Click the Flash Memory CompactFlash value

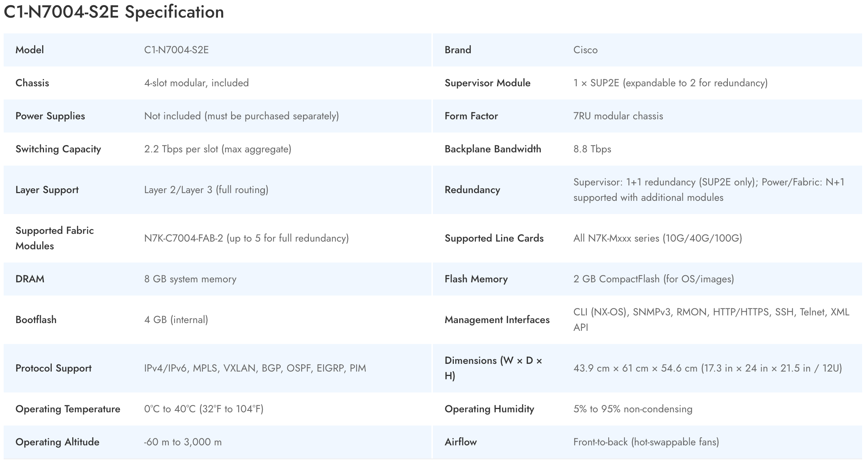653,279
